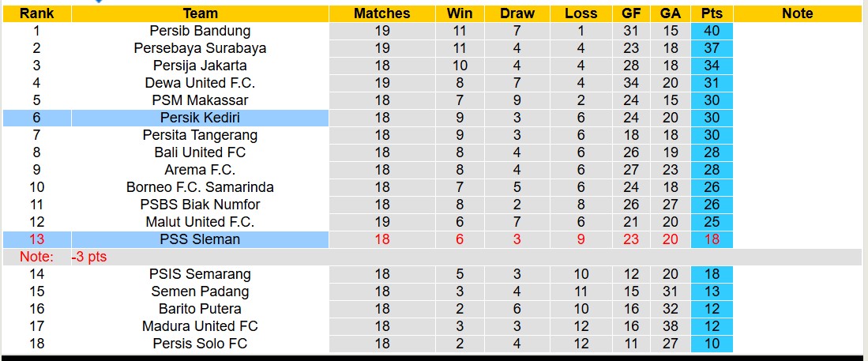Viewport: 868px width, 361px height.
Task: Click the Loss column header
Action: click(x=581, y=13)
